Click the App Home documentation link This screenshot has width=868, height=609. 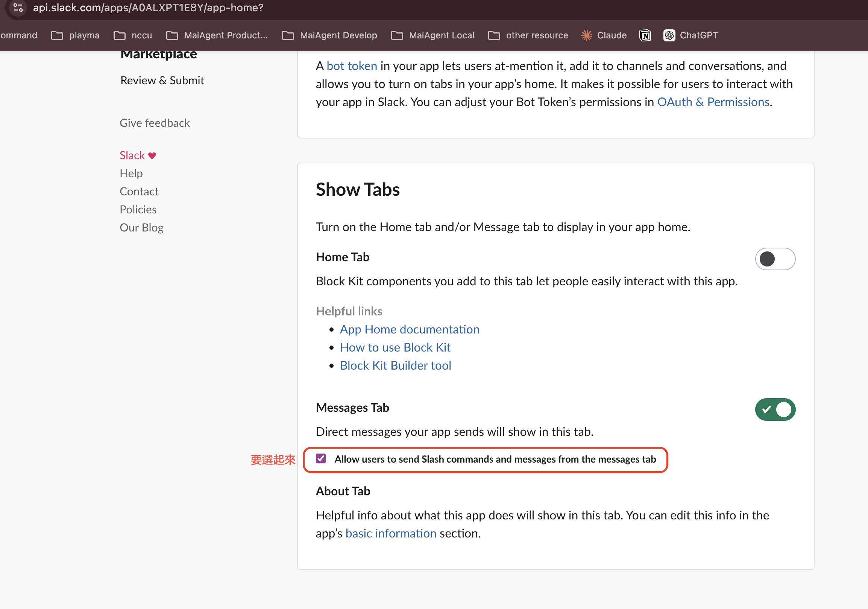pyautogui.click(x=410, y=329)
